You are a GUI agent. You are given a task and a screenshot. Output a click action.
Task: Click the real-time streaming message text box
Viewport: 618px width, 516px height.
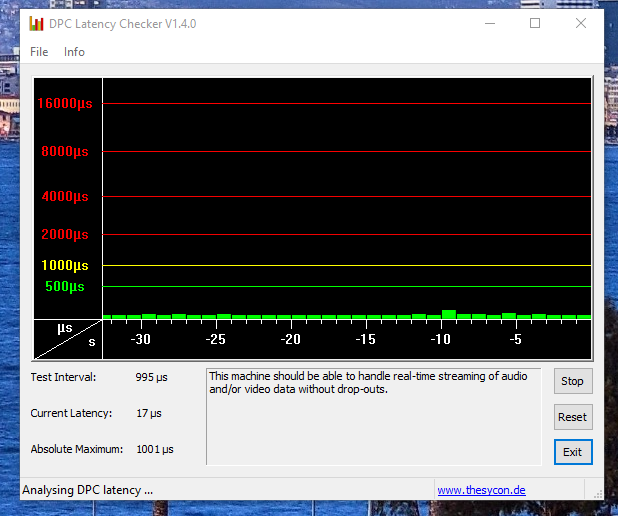[374, 417]
